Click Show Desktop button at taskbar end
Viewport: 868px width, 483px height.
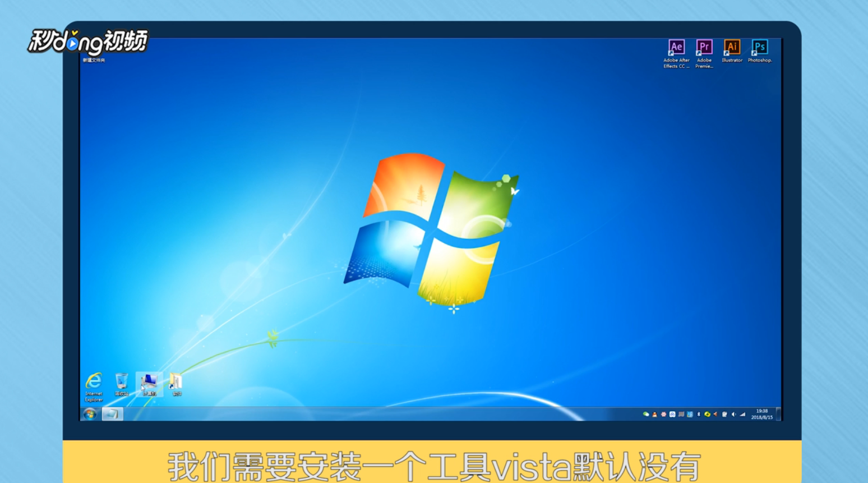point(778,414)
